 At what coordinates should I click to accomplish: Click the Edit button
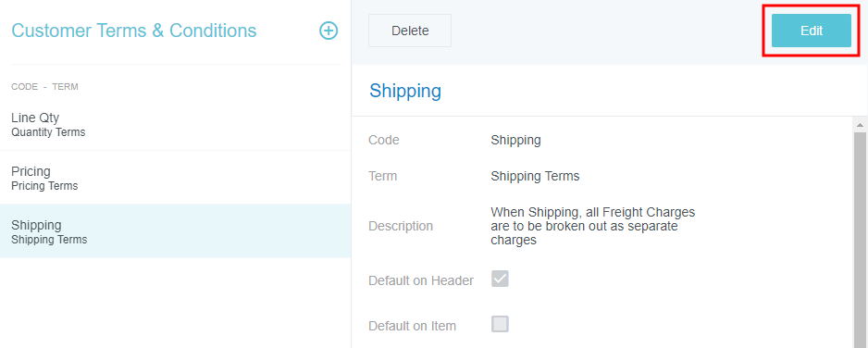point(811,31)
